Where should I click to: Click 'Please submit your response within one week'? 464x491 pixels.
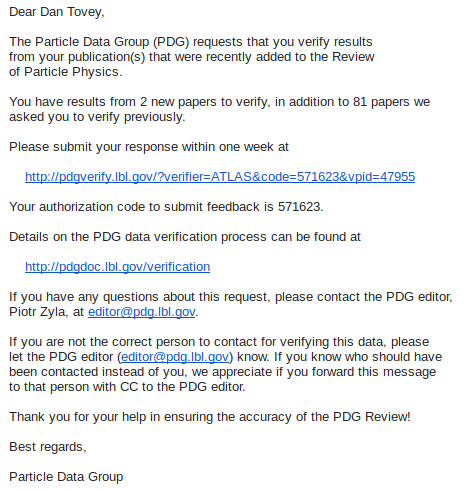141,147
